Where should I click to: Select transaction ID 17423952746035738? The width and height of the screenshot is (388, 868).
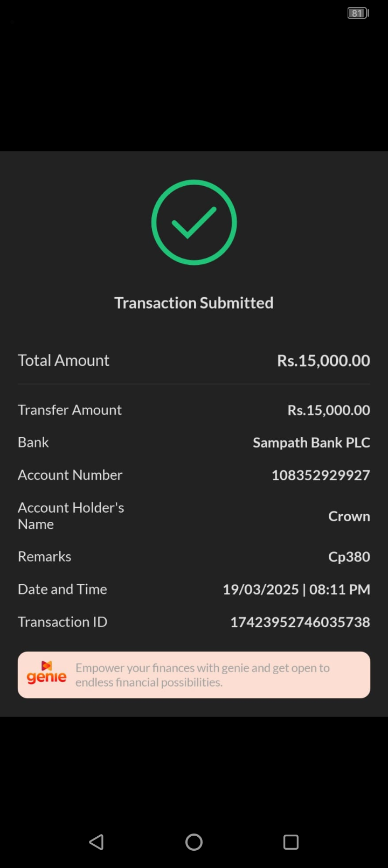tap(300, 622)
